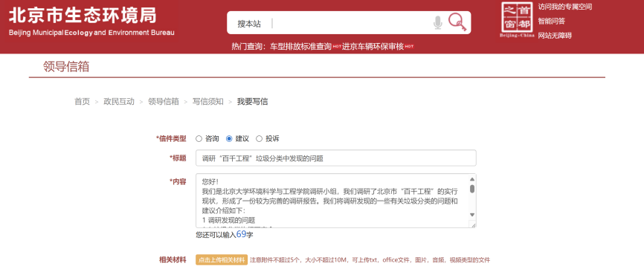Image resolution: width=644 pixels, height=272 pixels.
Task: Click the content box scroll-down arrow
Action: 472,215
